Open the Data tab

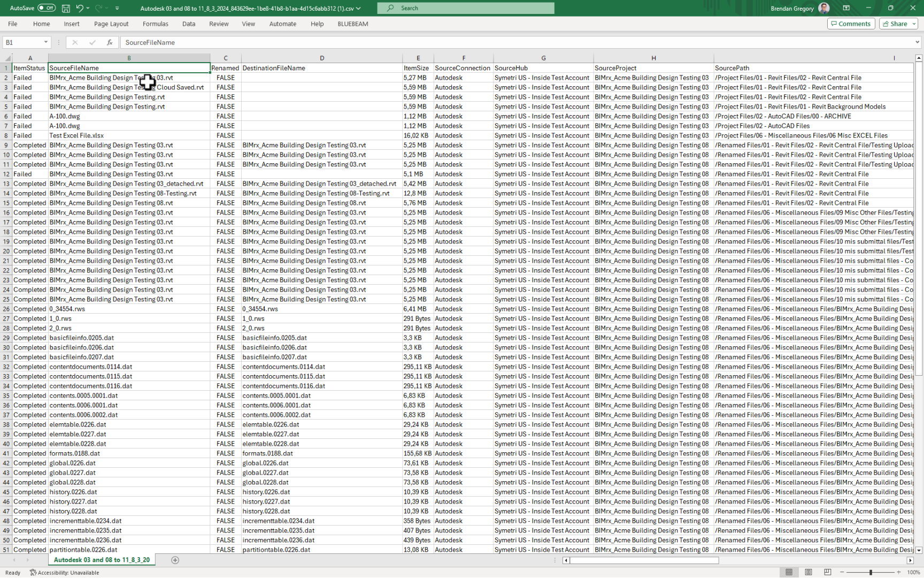pyautogui.click(x=189, y=24)
